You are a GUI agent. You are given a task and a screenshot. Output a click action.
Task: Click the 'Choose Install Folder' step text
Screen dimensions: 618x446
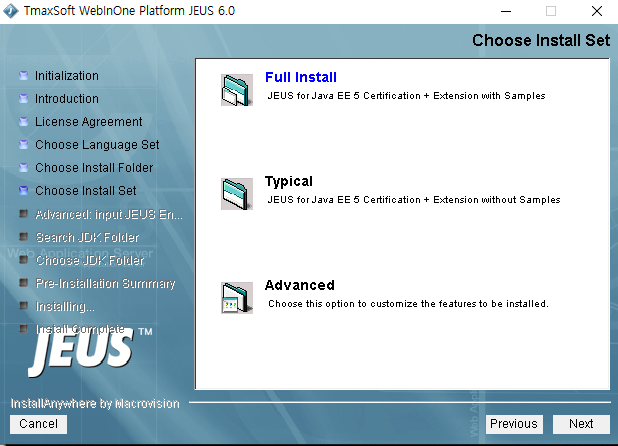[94, 167]
